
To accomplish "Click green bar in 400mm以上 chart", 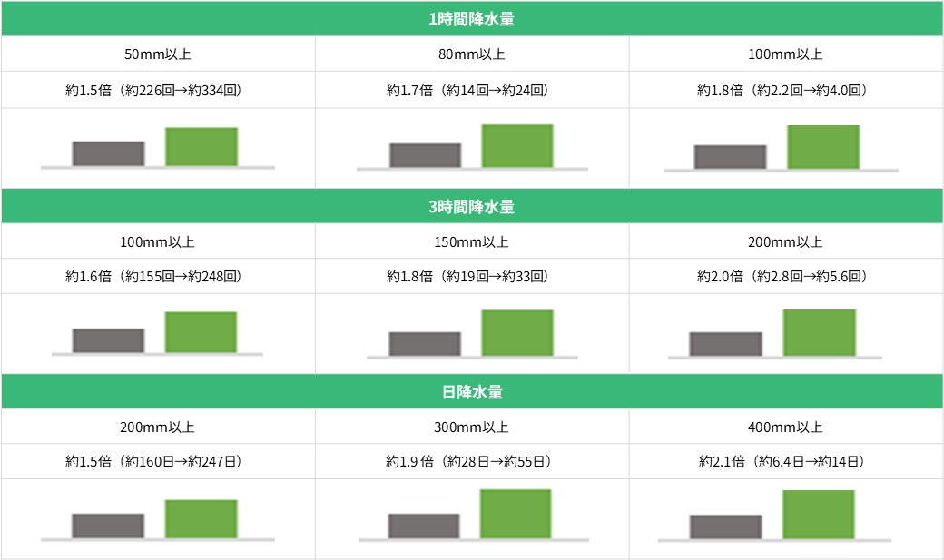I will [x=819, y=515].
